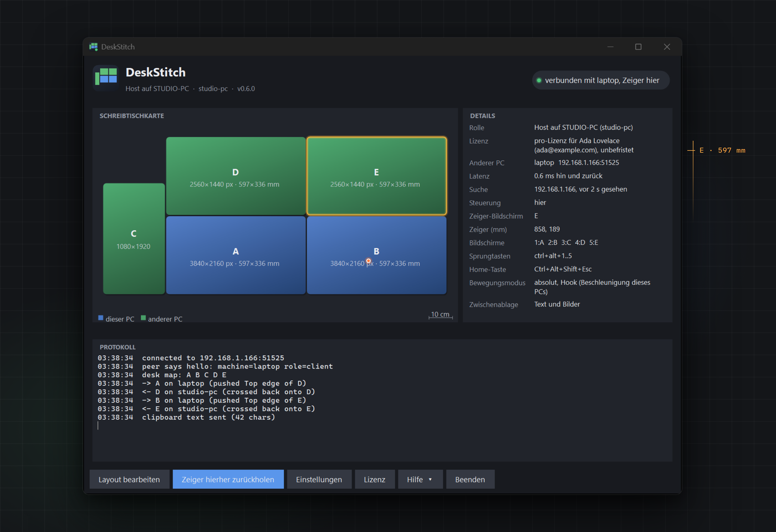Click the green connection status dot
Image resolution: width=776 pixels, height=532 pixels.
(539, 80)
